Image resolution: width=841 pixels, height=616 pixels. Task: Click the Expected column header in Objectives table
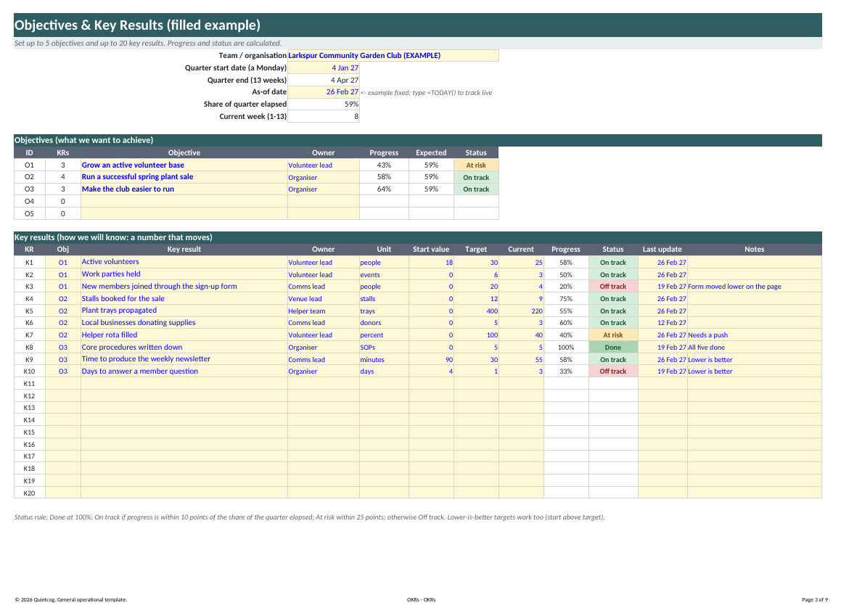431,153
